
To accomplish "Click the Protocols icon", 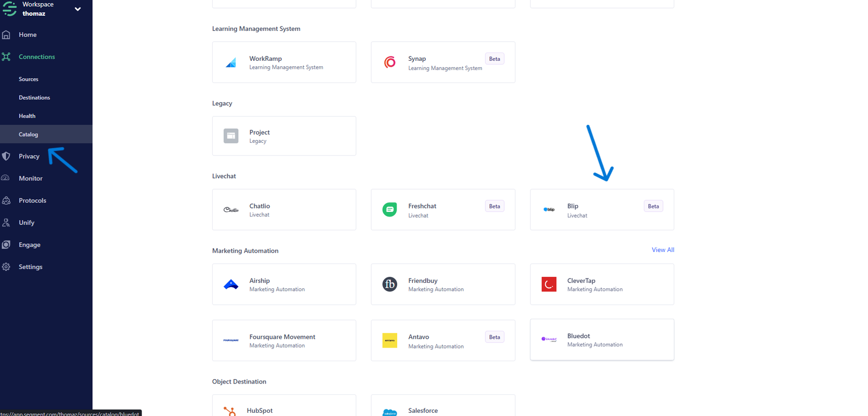I will (6, 200).
